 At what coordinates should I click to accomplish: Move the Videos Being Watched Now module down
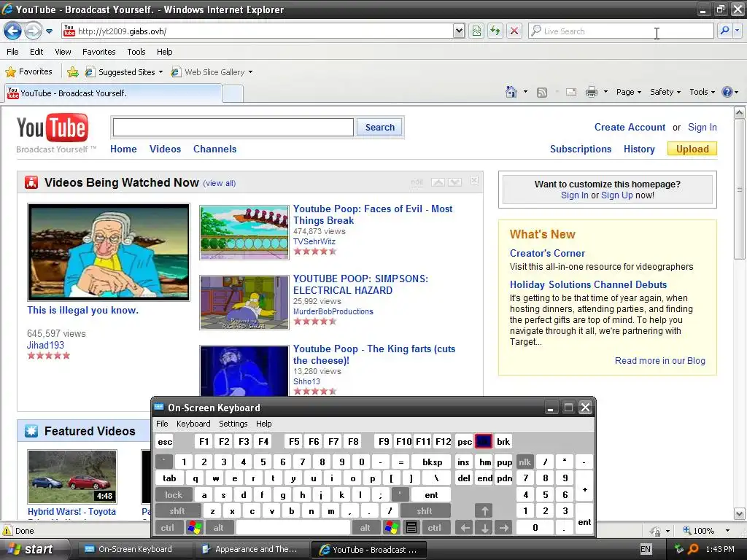pyautogui.click(x=454, y=182)
